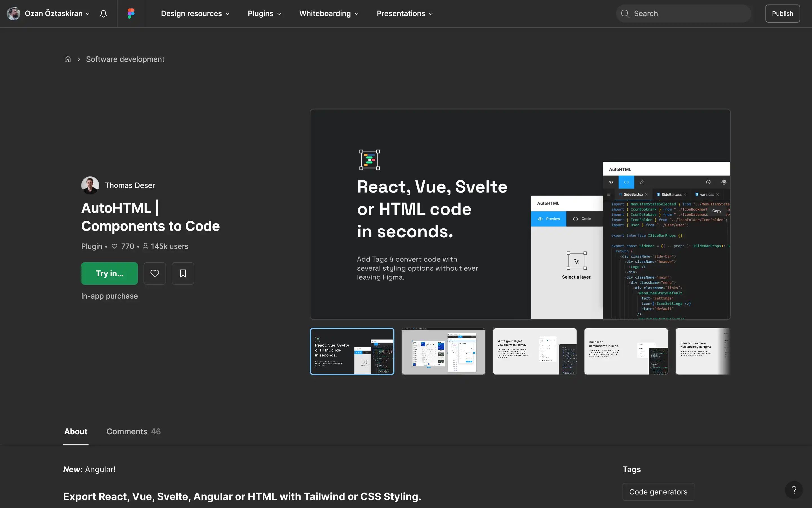The height and width of the screenshot is (508, 812).
Task: Click the SideBar.css file tab
Action: (x=671, y=194)
